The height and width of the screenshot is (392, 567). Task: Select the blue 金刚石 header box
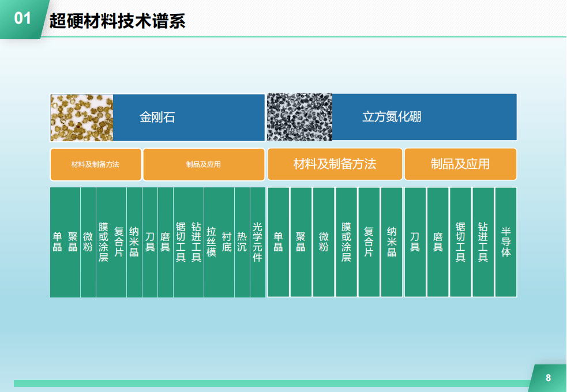tap(189, 118)
